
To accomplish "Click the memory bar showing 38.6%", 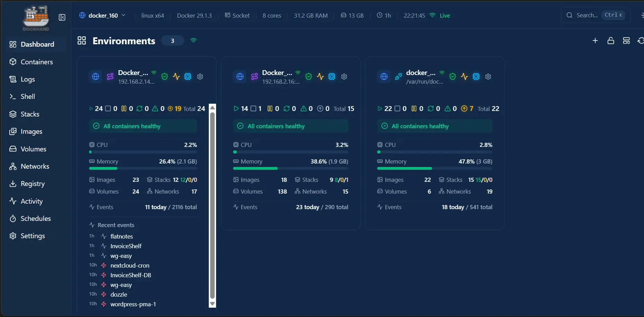I will click(x=290, y=168).
